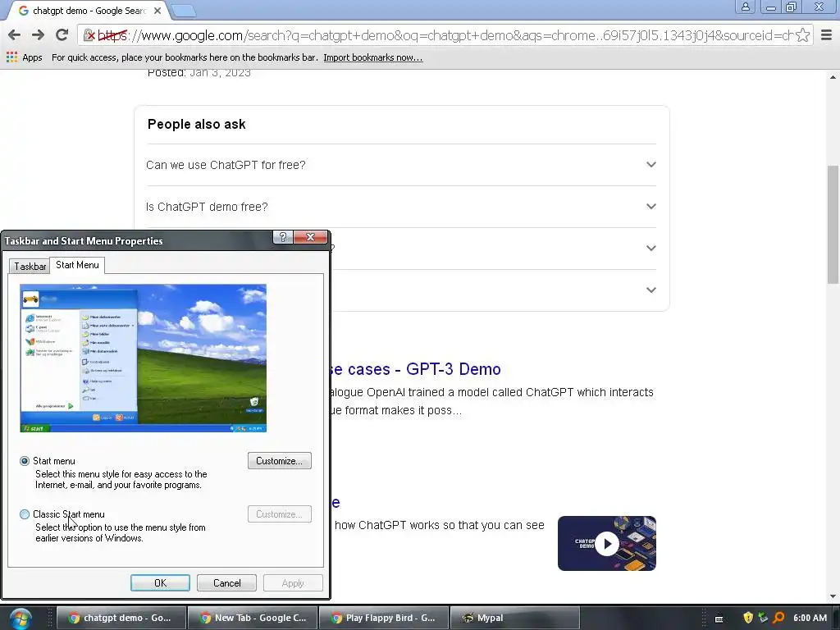Click the scrollbar down arrow
The width and height of the screenshot is (840, 630).
tap(833, 596)
